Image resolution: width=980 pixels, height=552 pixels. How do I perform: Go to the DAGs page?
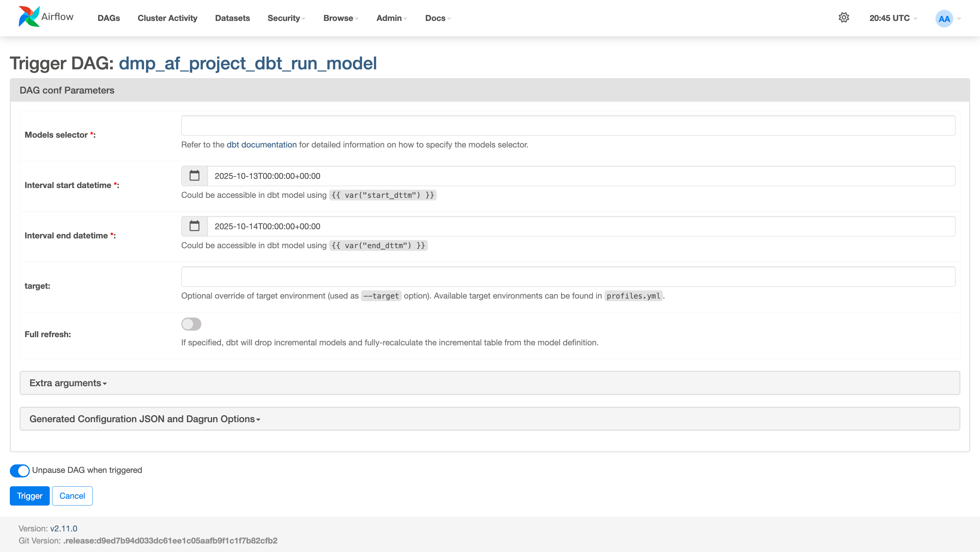(109, 18)
